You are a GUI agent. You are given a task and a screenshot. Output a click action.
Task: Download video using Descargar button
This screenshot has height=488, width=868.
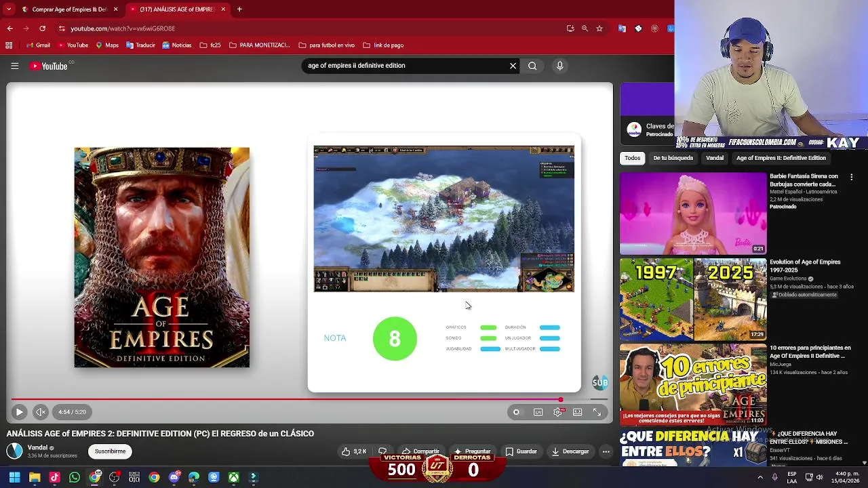[570, 451]
